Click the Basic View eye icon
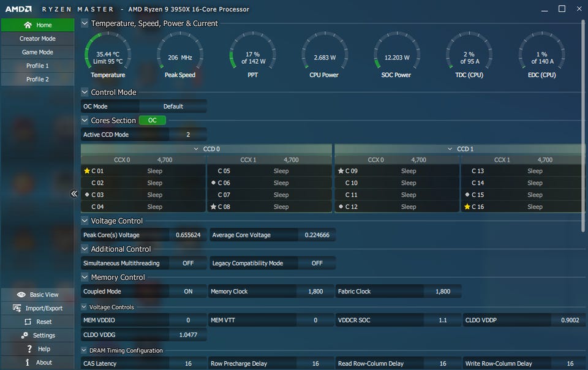This screenshot has height=370, width=588. tap(21, 295)
